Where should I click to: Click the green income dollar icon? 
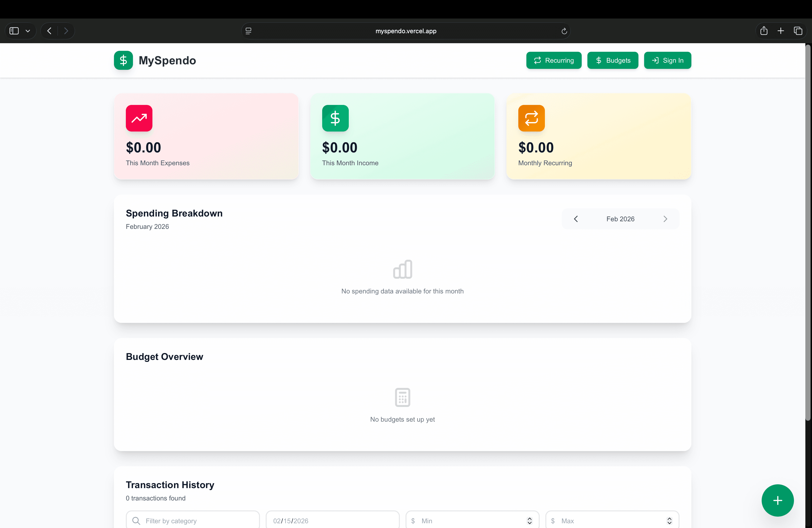coord(335,118)
